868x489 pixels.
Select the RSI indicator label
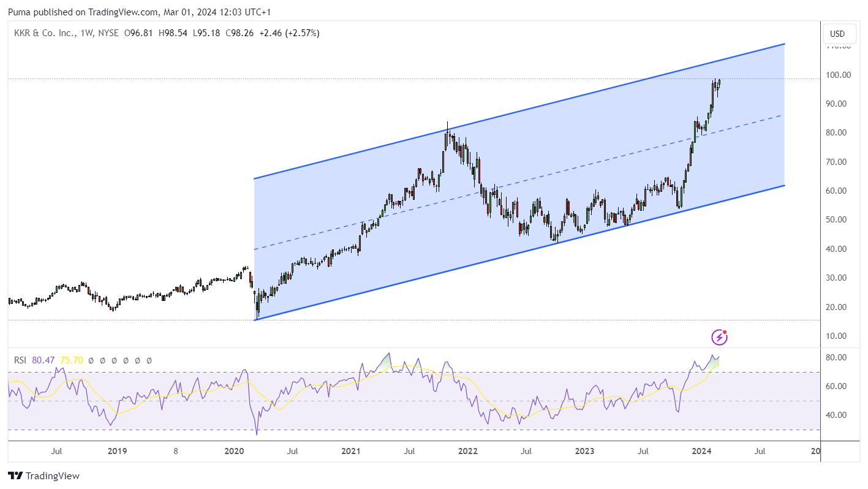click(21, 360)
